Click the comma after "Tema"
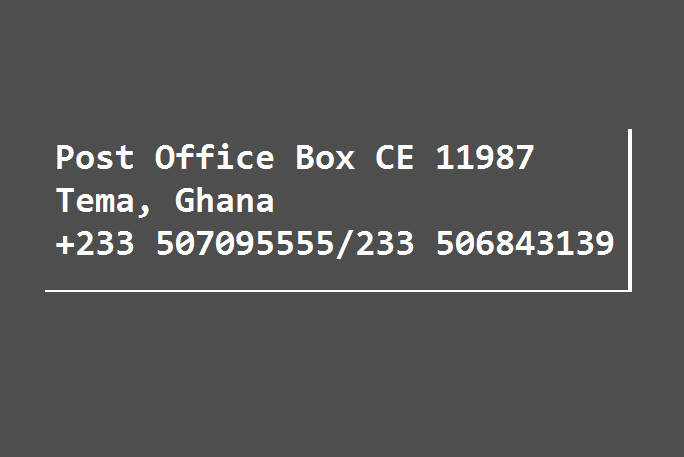 145,207
